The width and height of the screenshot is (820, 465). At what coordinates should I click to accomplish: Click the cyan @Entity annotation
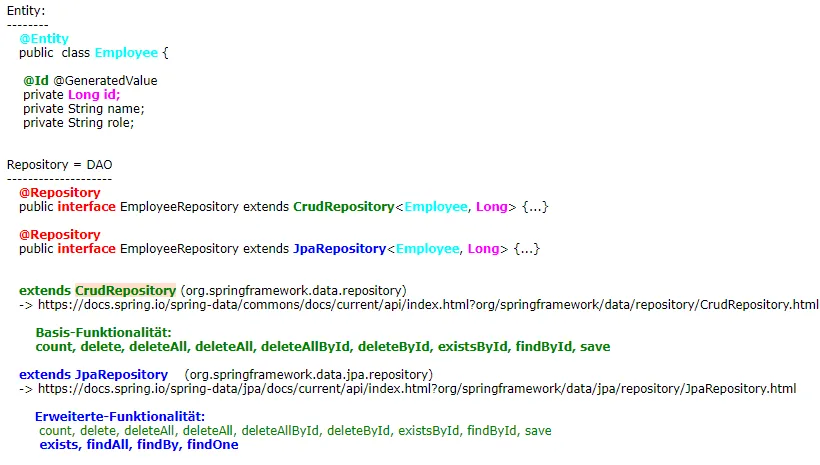pos(44,39)
